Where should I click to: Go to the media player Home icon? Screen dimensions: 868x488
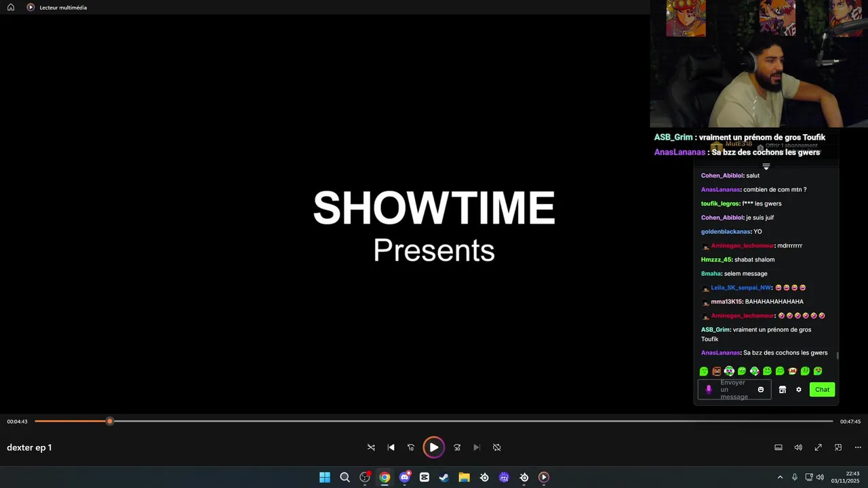(11, 7)
